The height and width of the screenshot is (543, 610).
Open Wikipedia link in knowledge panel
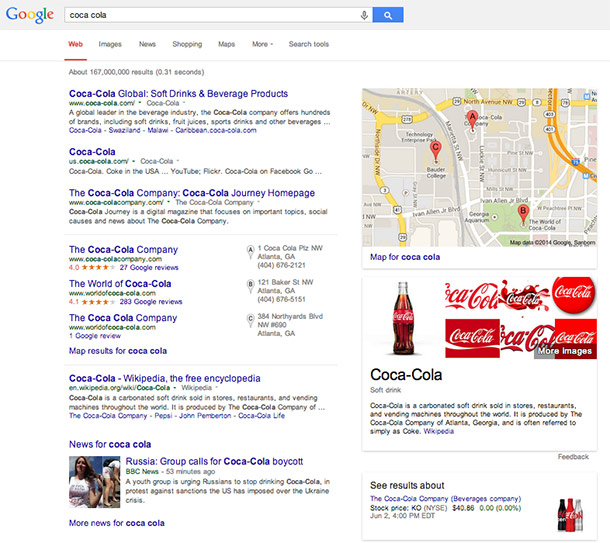pyautogui.click(x=439, y=431)
